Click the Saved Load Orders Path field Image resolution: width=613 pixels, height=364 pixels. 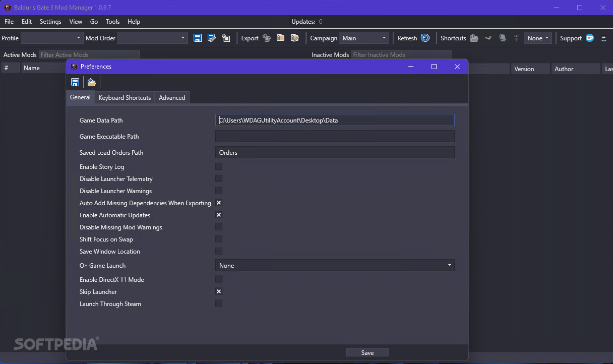coord(335,152)
